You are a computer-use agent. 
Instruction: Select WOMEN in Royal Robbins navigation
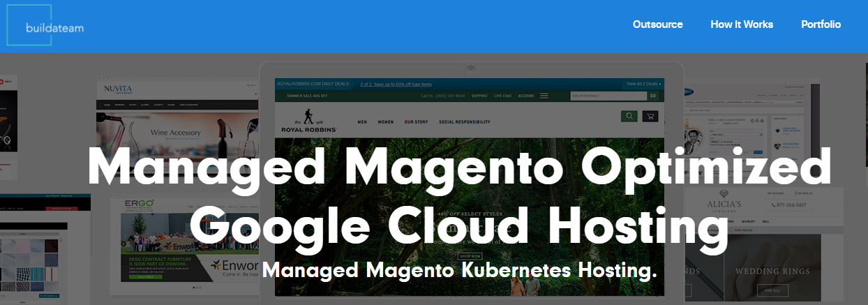[x=386, y=122]
